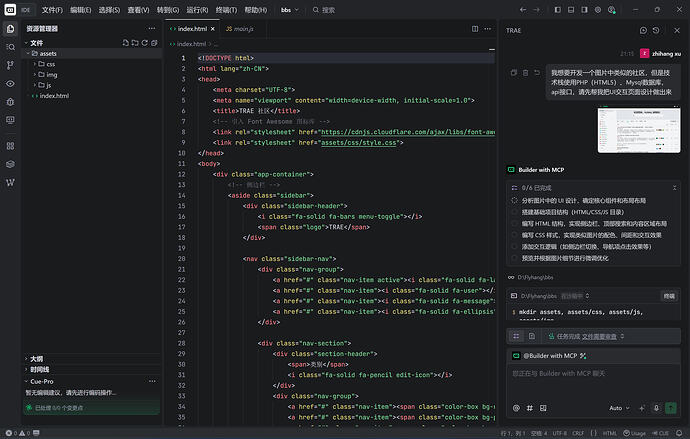Open the 查看(V) menu
The height and width of the screenshot is (439, 690).
pyautogui.click(x=138, y=10)
